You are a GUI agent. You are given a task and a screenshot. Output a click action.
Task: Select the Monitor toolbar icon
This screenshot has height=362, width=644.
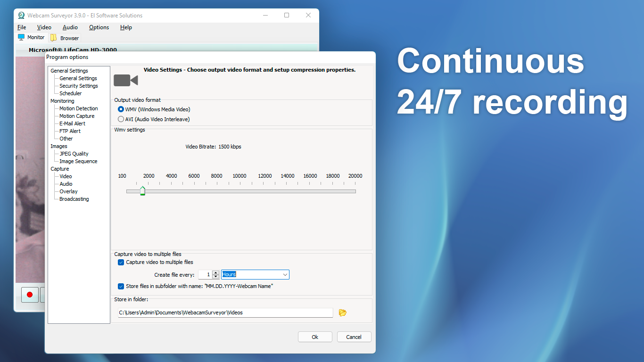tap(31, 37)
